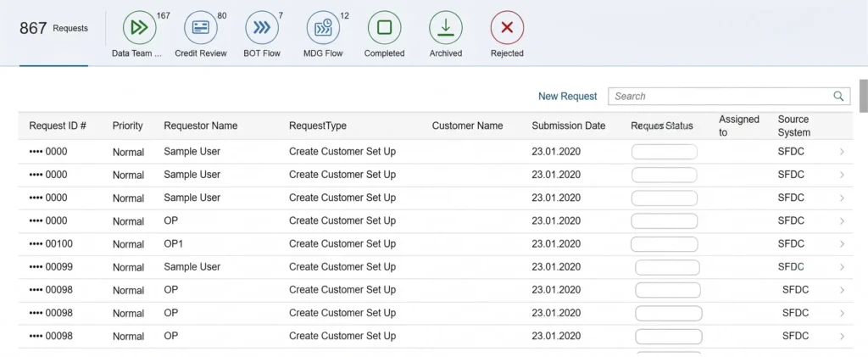Open the Archived requests icon
The width and height of the screenshot is (868, 357).
[446, 28]
